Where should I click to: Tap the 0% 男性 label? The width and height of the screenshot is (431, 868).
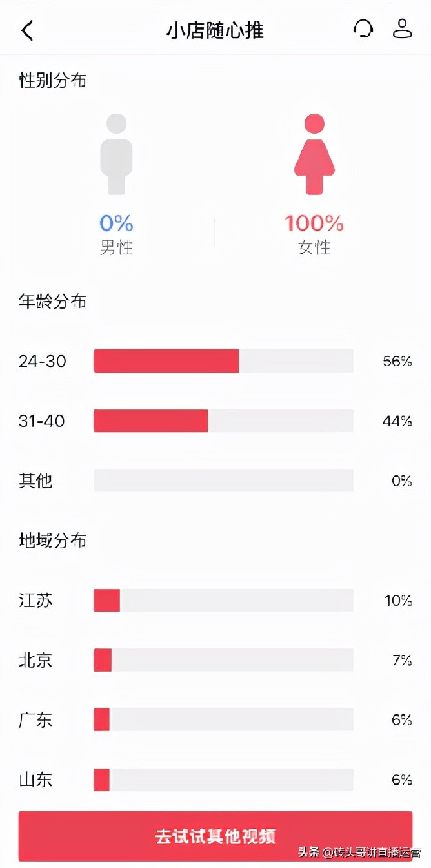116,234
